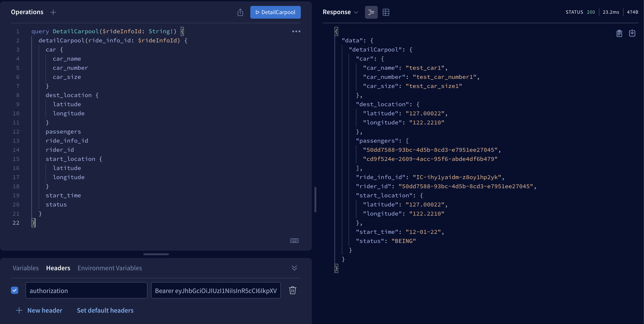Collapse the variables and headers panel
Screen dimensions: 644x324
point(294,268)
